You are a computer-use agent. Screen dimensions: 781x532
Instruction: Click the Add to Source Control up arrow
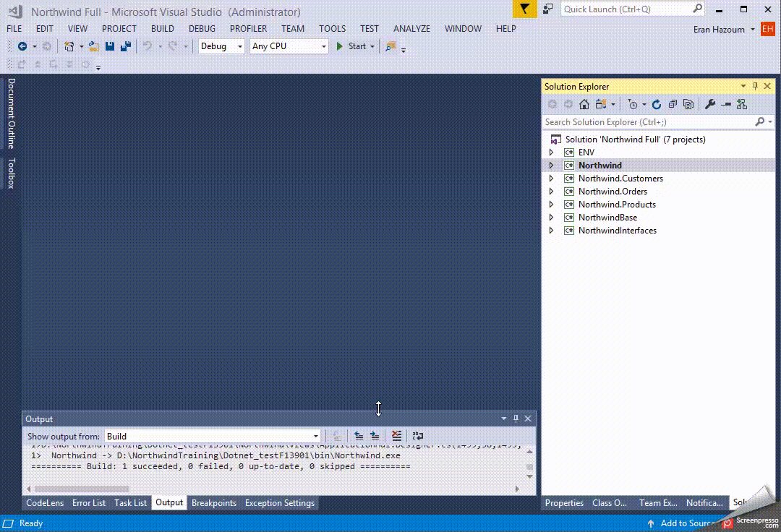tap(651, 523)
